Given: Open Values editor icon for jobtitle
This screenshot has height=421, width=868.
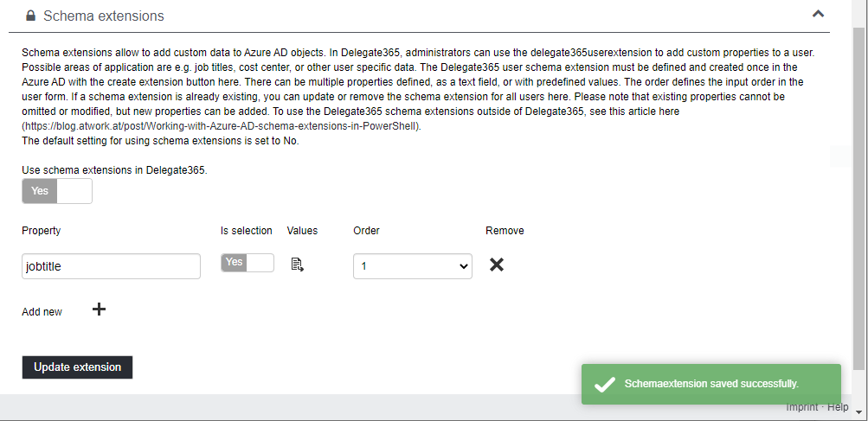Looking at the screenshot, I should click(298, 265).
